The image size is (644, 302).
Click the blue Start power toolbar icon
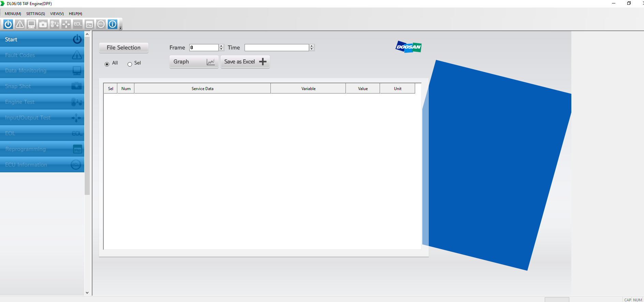(x=8, y=24)
